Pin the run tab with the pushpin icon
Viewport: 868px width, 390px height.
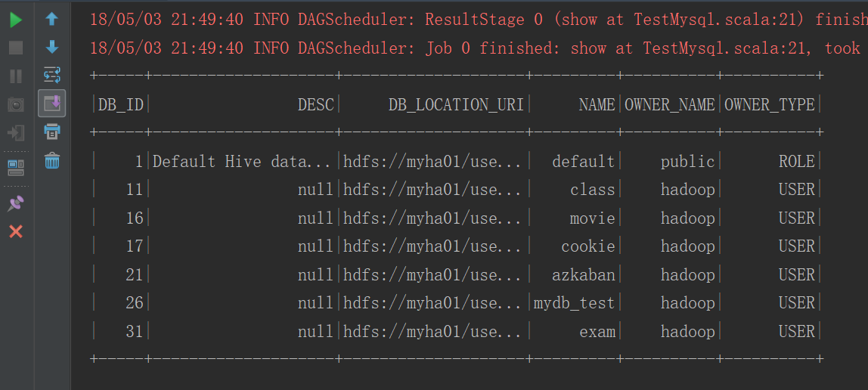[x=16, y=203]
